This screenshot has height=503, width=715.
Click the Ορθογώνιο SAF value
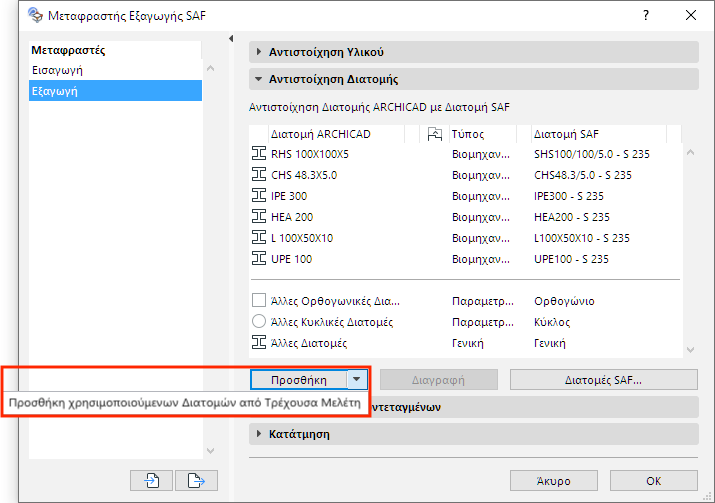(564, 301)
